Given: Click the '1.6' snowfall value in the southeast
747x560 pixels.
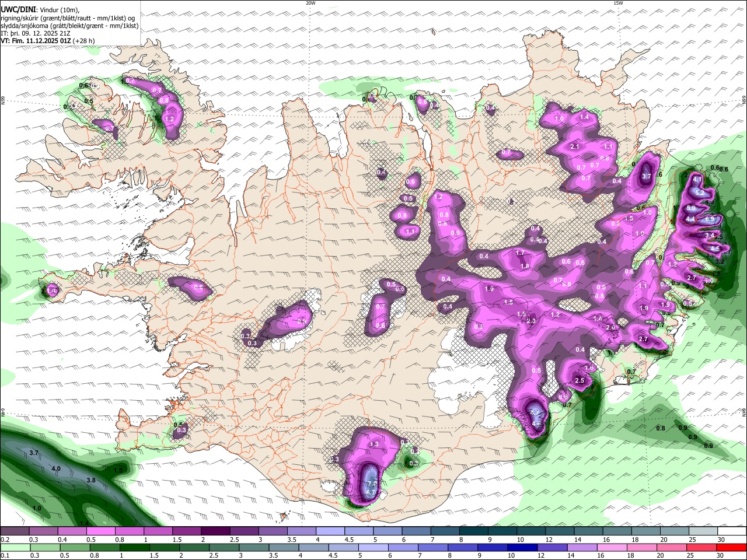Looking at the screenshot, I should 589,368.
